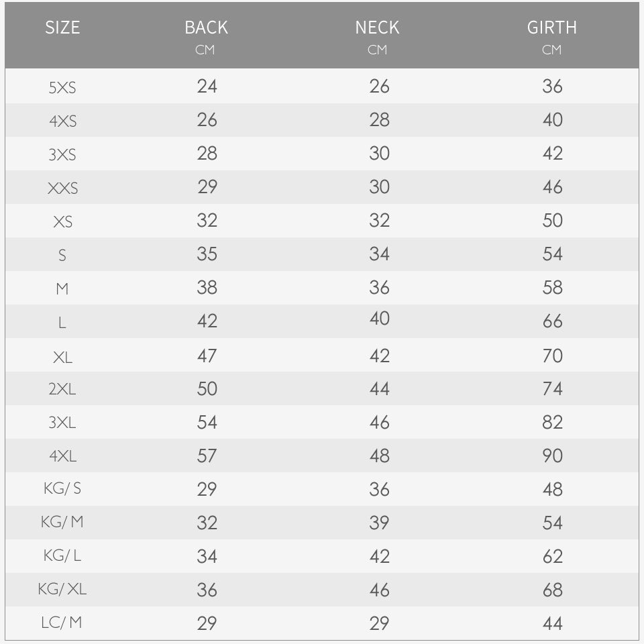Click the GIRTH column header

[551, 28]
